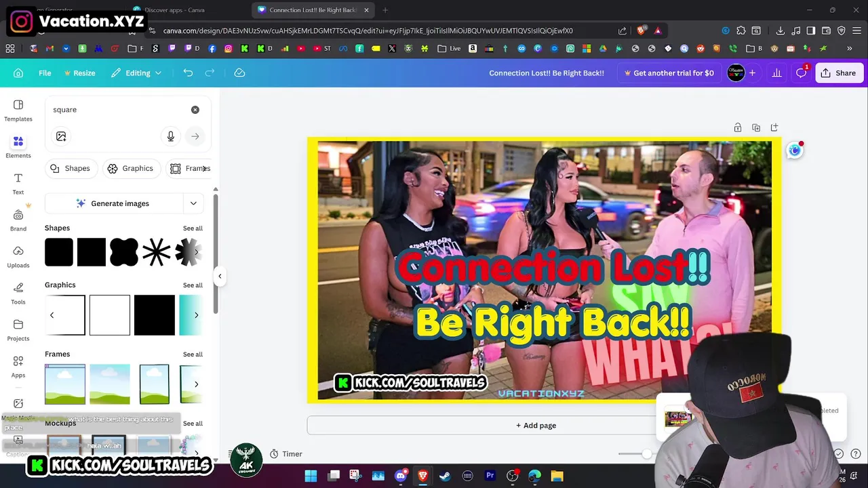The height and width of the screenshot is (488, 868).
Task: Open the Templates sidebar panel
Action: click(x=18, y=110)
